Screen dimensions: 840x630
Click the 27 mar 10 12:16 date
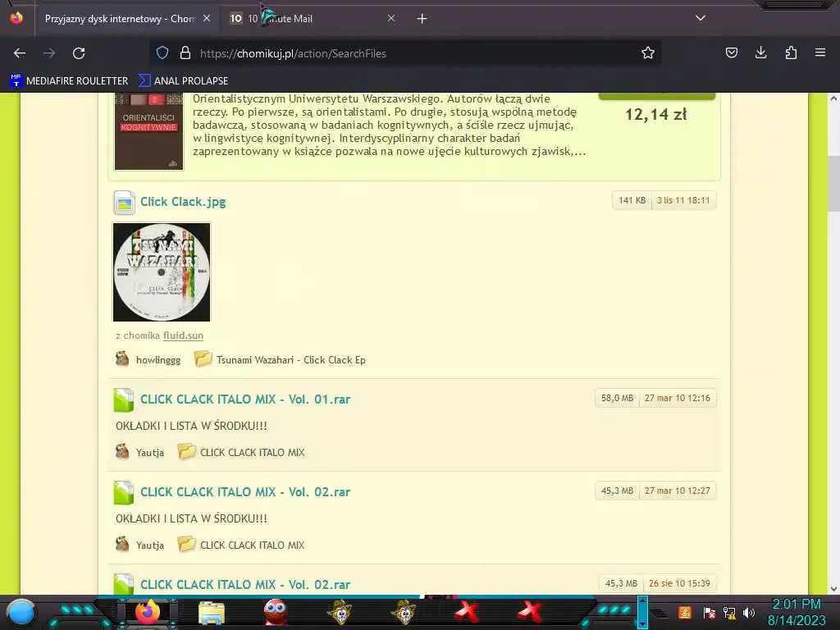point(678,398)
